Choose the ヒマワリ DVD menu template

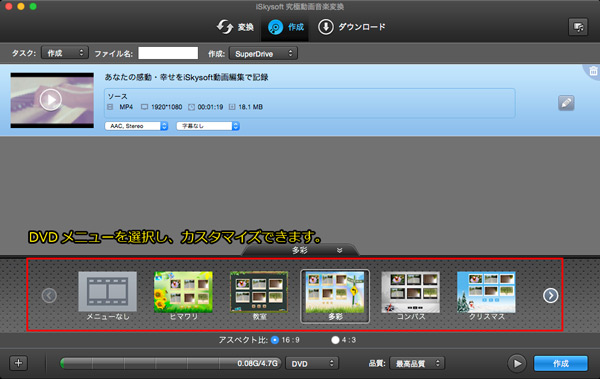tap(183, 296)
